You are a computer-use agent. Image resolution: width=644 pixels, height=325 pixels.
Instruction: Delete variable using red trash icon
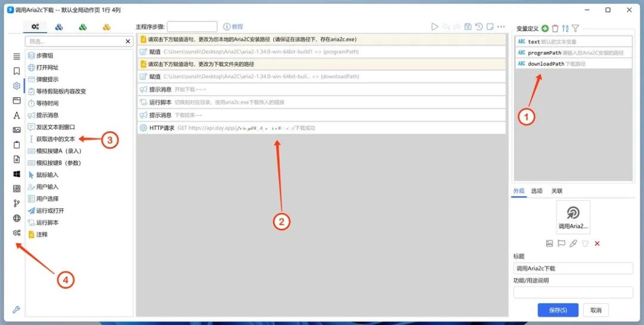point(555,29)
